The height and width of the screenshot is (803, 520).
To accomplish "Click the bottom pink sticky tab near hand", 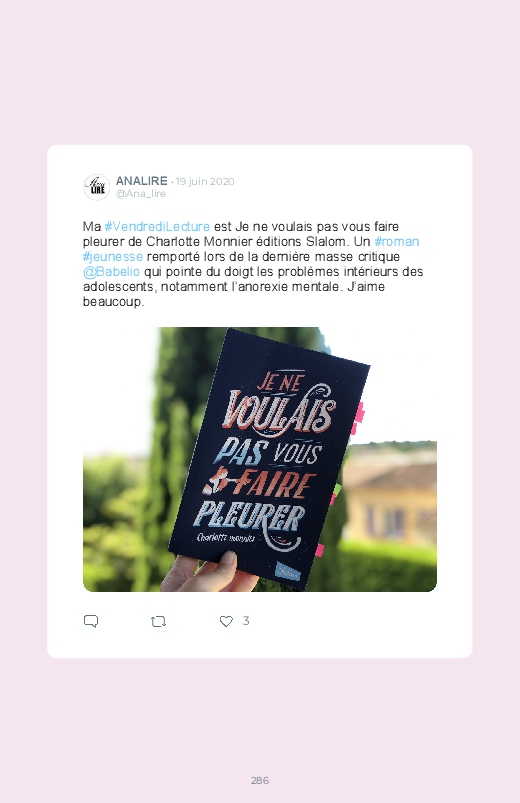I will tap(319, 551).
